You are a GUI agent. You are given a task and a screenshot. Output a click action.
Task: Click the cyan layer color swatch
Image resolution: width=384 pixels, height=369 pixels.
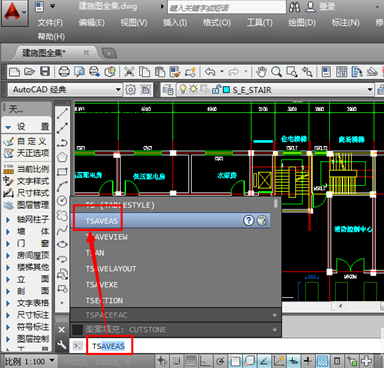226,90
